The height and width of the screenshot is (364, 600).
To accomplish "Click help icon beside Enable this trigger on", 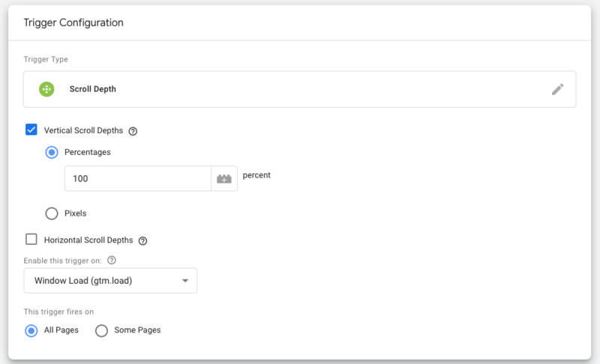I will click(x=111, y=261).
